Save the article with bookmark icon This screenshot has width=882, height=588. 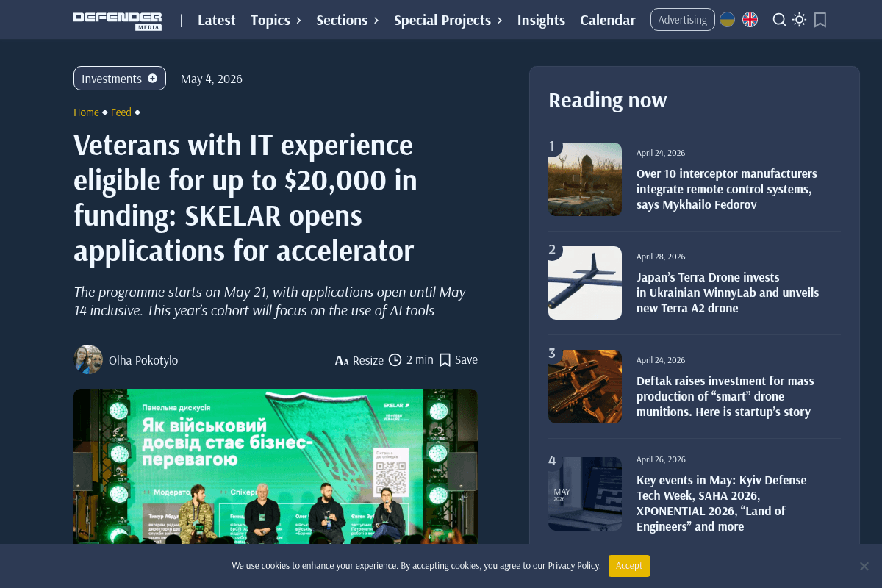coord(445,359)
